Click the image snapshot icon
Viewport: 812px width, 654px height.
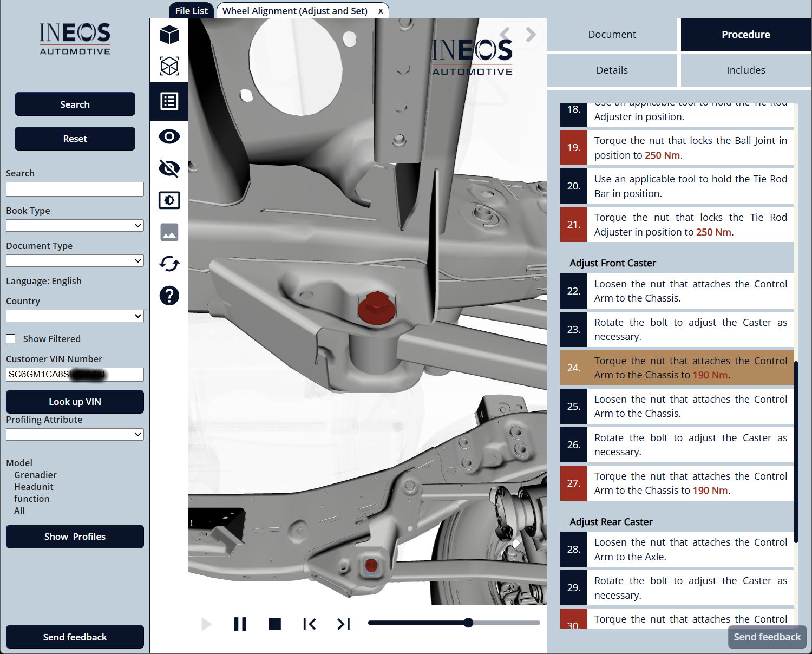coord(169,232)
